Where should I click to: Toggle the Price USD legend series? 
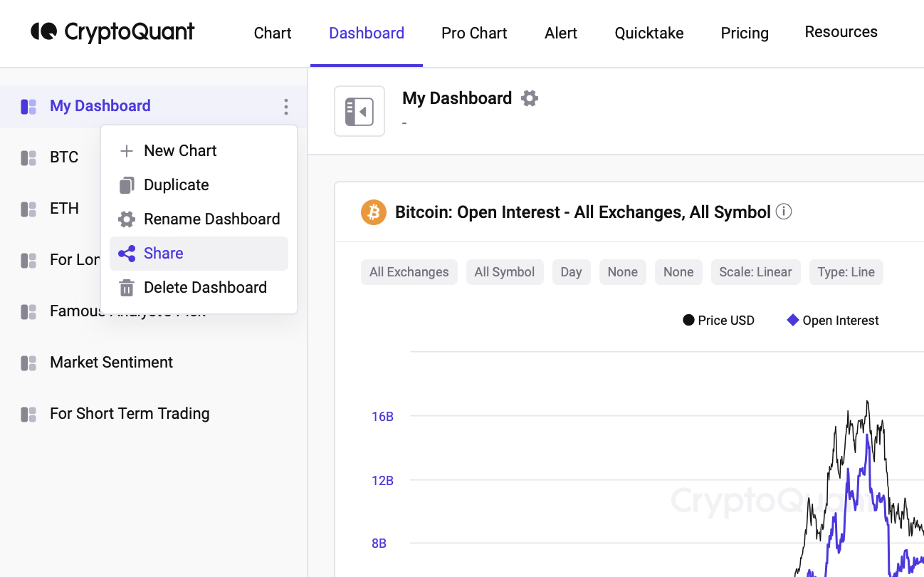[x=718, y=321]
